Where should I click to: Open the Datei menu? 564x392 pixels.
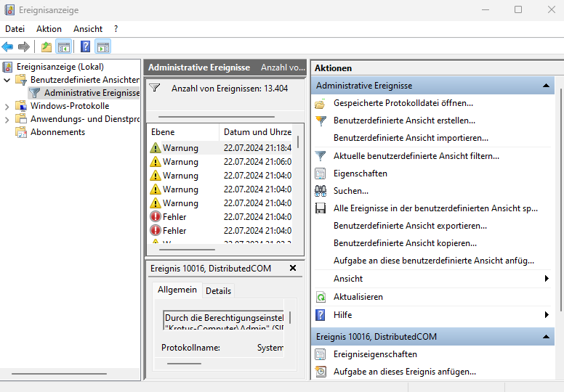click(15, 29)
